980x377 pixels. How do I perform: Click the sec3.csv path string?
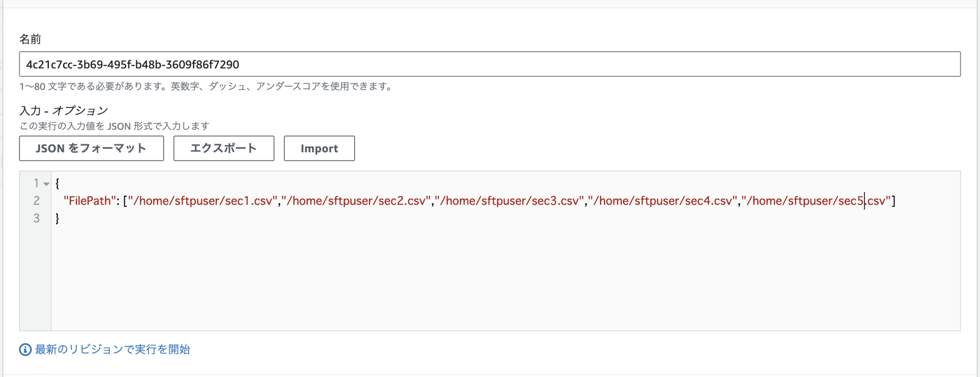[509, 201]
